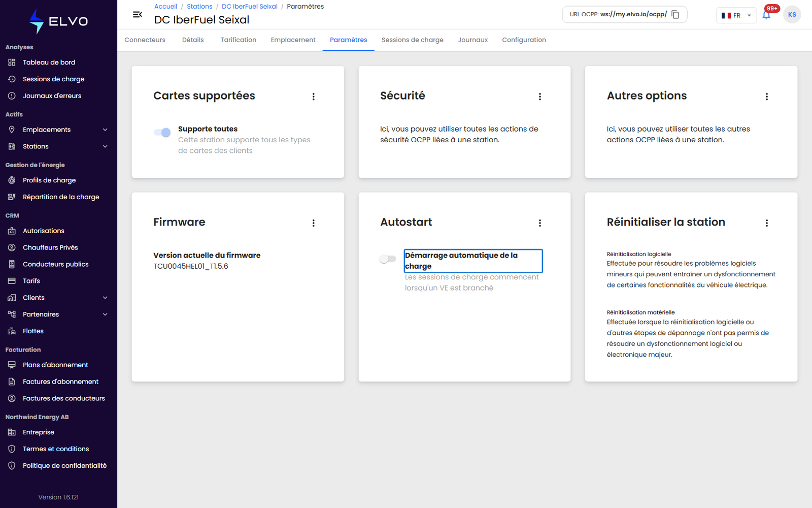
Task: Click the Emplacements pin icon
Action: tap(12, 130)
